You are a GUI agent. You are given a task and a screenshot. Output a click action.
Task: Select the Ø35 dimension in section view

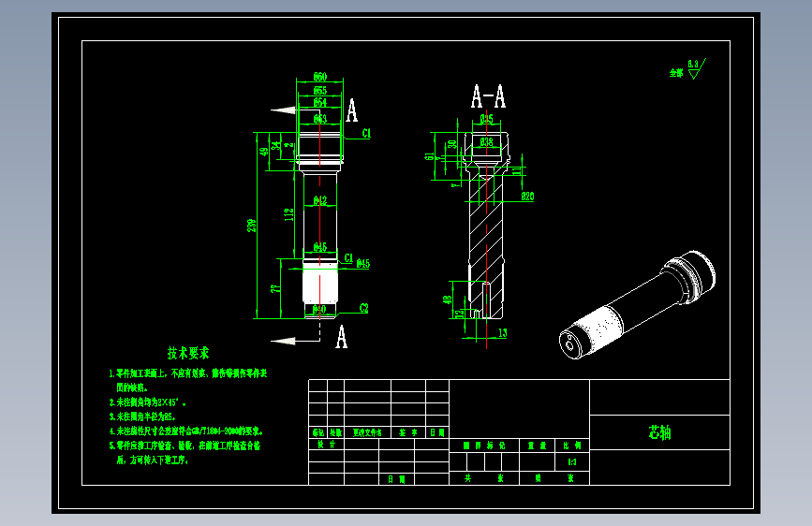point(486,119)
